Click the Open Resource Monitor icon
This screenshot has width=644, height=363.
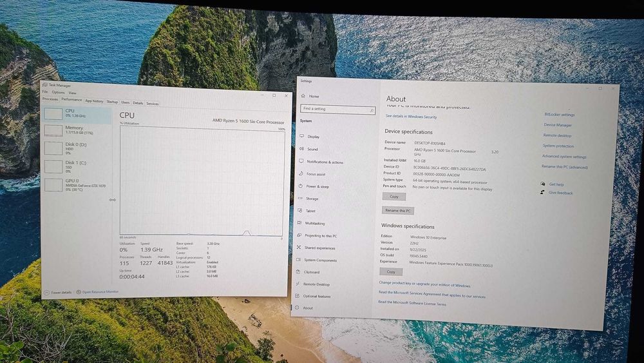[79, 292]
